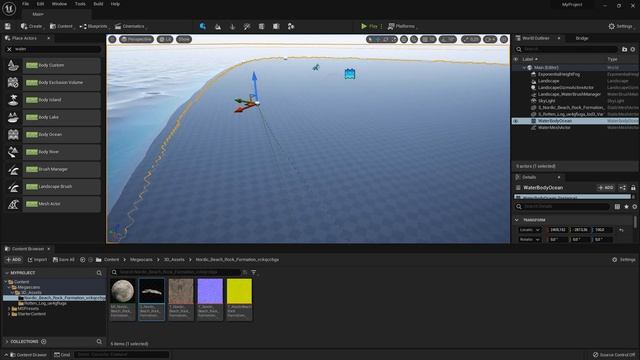Screen dimensions: 640x360
Task: Click the save level icon in toolbar
Action: point(8,26)
